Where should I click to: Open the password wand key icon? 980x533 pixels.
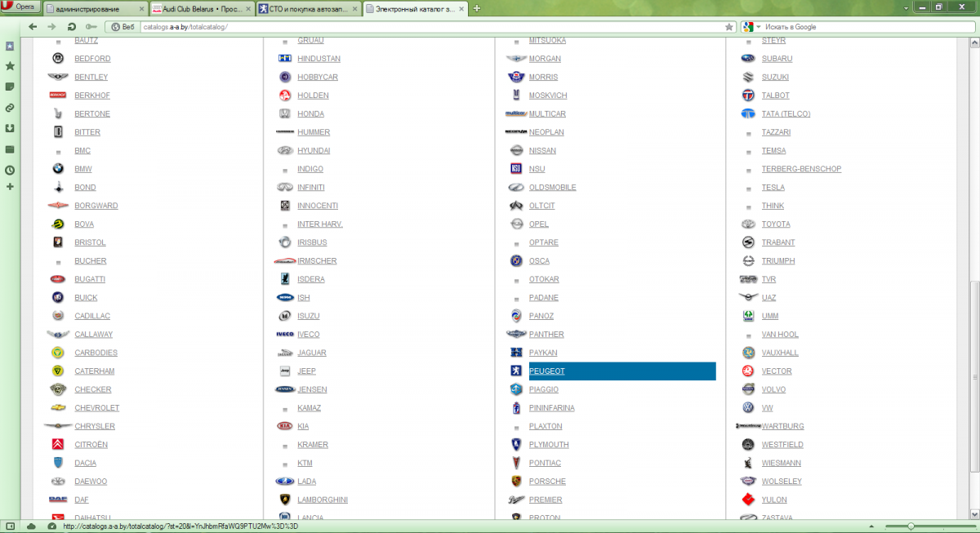(91, 27)
